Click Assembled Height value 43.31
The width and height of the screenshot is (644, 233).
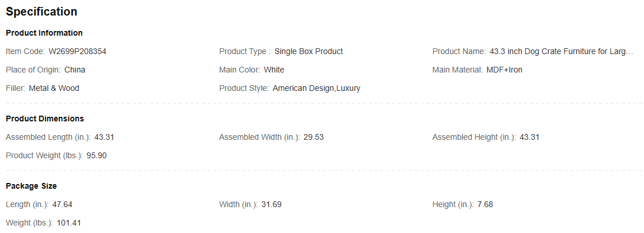click(529, 137)
